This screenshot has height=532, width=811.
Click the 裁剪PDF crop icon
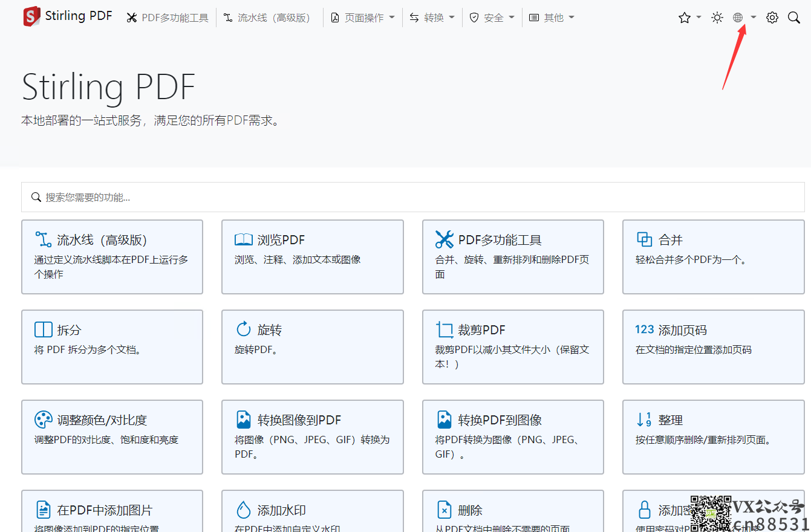tap(444, 329)
